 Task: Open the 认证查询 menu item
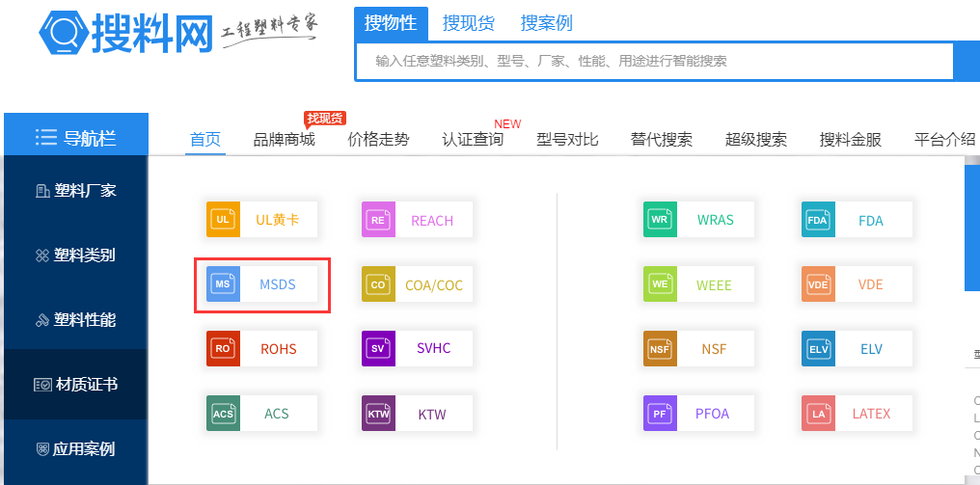click(473, 140)
